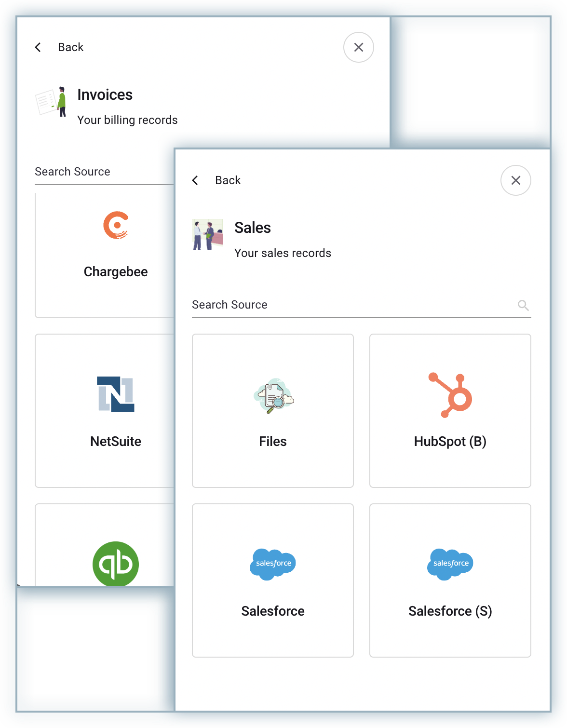Click the Invoices illustration thumbnail
This screenshot has width=567, height=728.
[x=51, y=102]
